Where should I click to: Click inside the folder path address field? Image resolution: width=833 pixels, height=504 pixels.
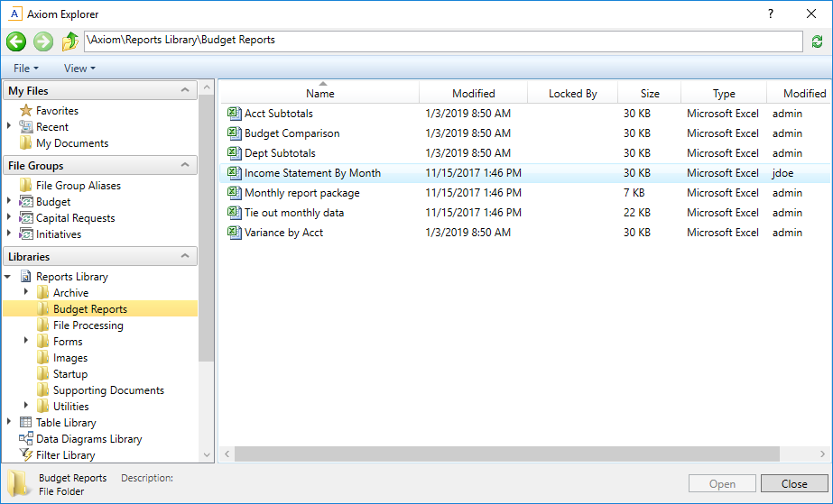[x=442, y=41]
